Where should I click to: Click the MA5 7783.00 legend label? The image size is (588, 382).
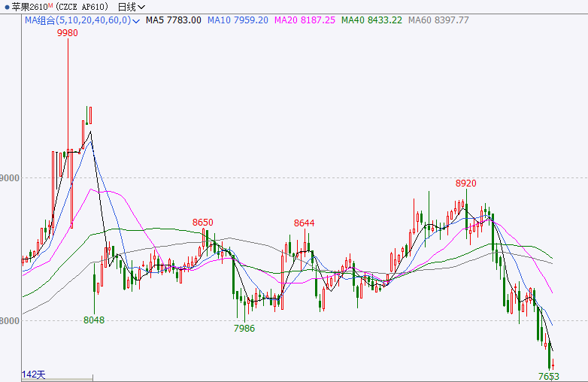click(x=174, y=20)
